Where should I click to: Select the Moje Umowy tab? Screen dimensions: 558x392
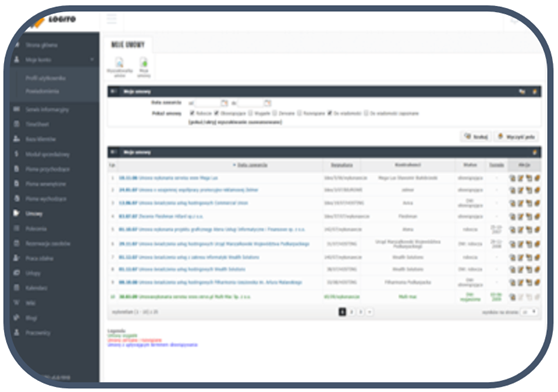click(x=128, y=45)
